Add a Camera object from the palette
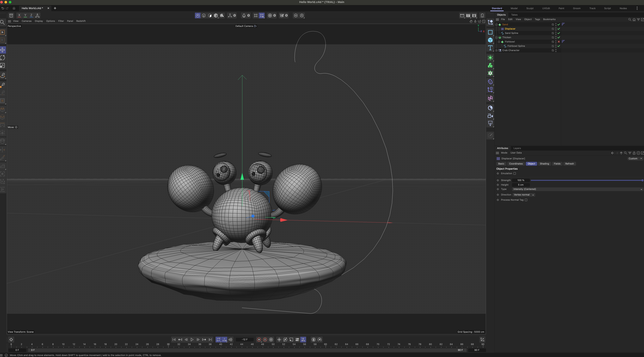 [490, 116]
